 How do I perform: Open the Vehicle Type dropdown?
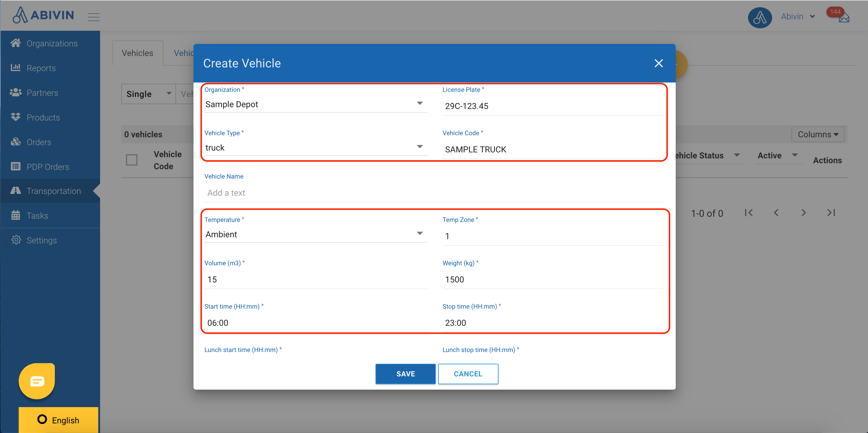[419, 147]
